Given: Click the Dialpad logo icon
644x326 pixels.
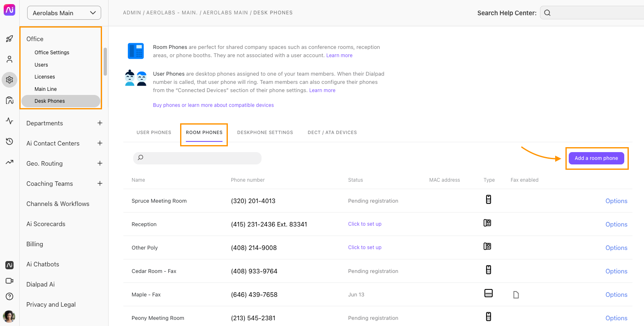Looking at the screenshot, I should (x=9, y=10).
